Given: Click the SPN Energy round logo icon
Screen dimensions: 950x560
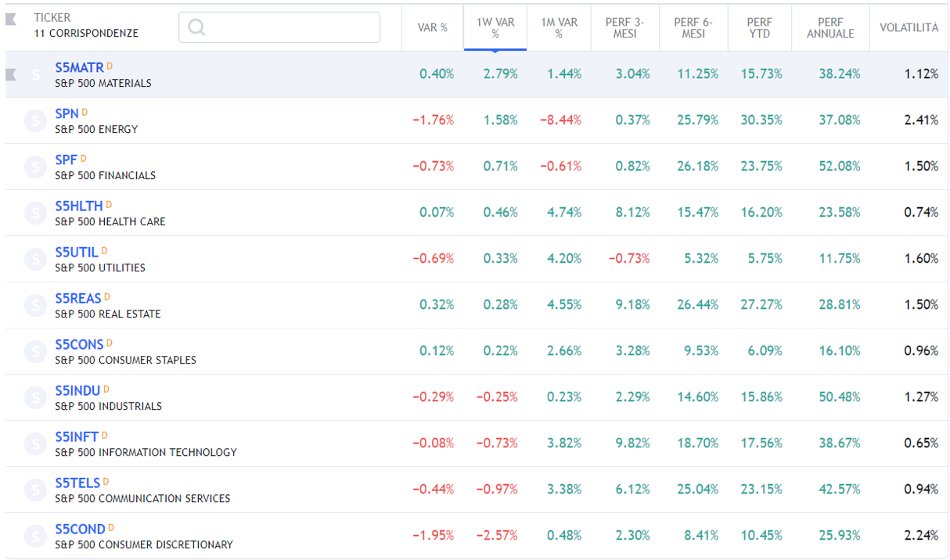Looking at the screenshot, I should [x=35, y=120].
